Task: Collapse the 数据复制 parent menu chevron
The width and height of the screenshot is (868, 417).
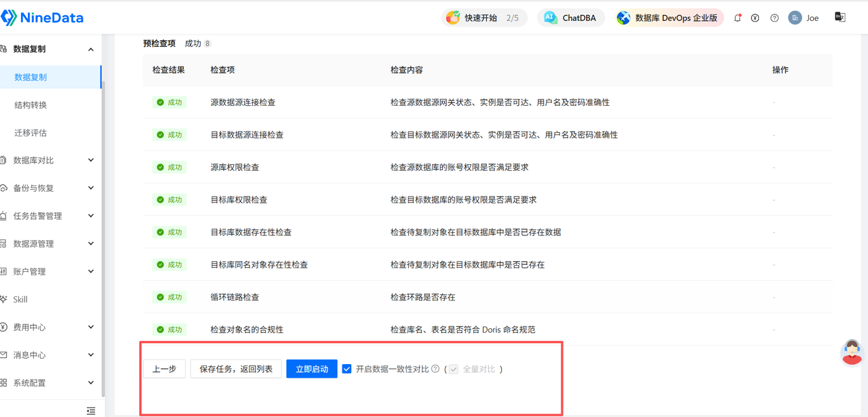Action: pyautogui.click(x=91, y=49)
